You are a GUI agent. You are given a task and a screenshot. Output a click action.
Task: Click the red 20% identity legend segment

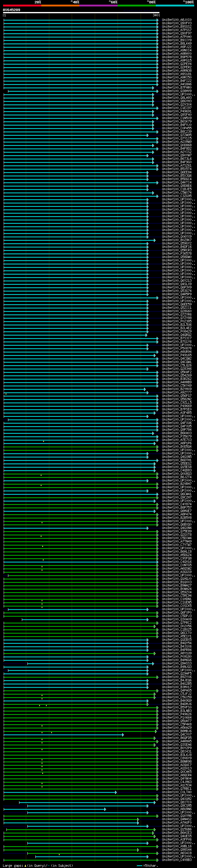[22, 6]
